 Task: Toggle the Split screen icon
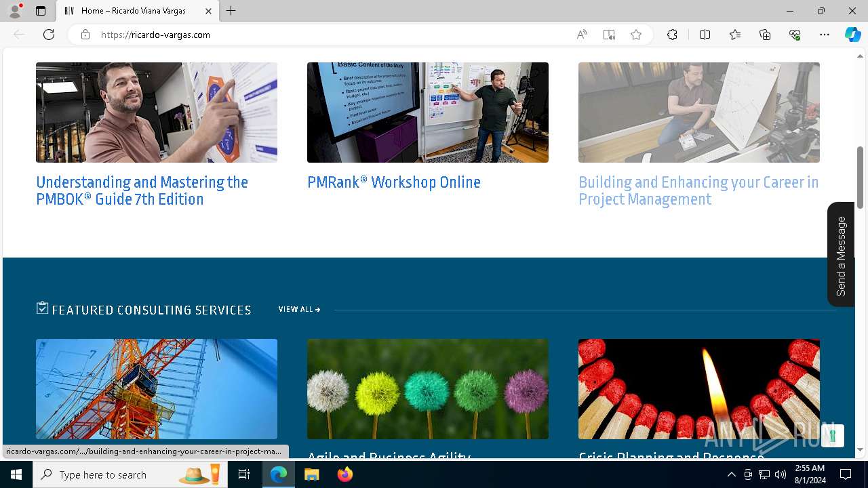click(705, 35)
